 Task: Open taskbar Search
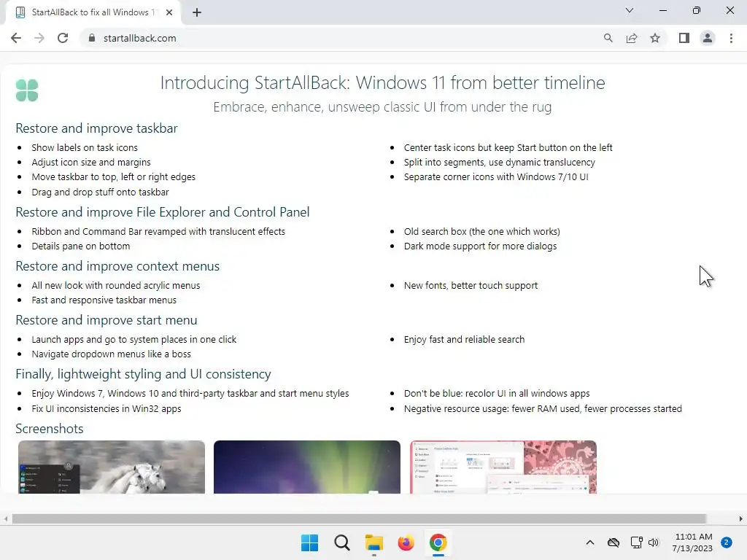tap(341, 542)
